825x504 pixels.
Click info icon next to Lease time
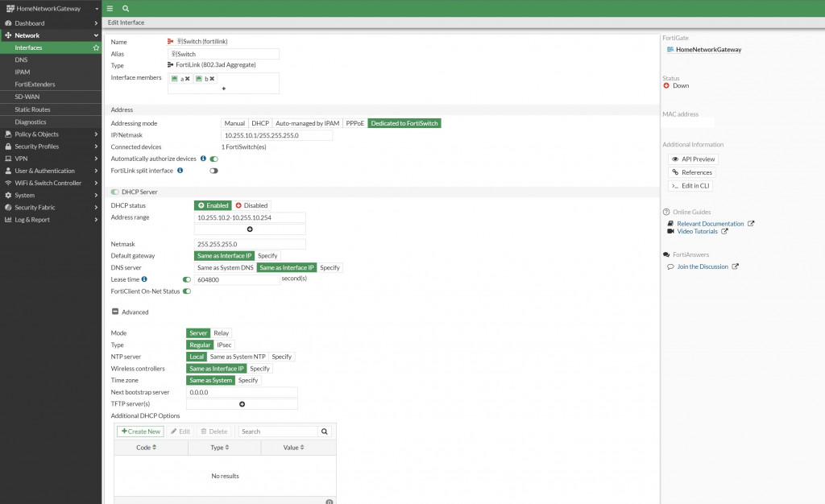pyautogui.click(x=144, y=279)
